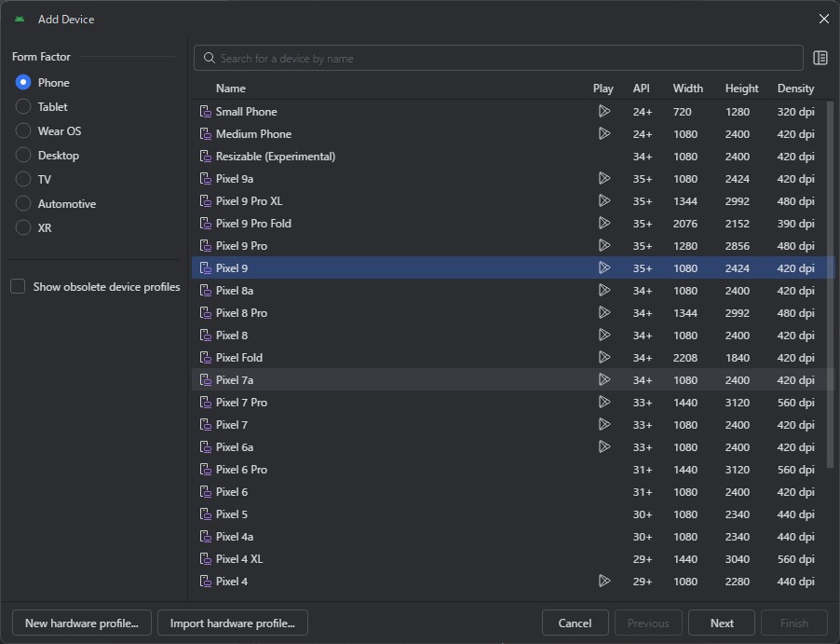Image resolution: width=840 pixels, height=644 pixels.
Task: Click the Play Store icon for Small Phone
Action: coord(603,111)
